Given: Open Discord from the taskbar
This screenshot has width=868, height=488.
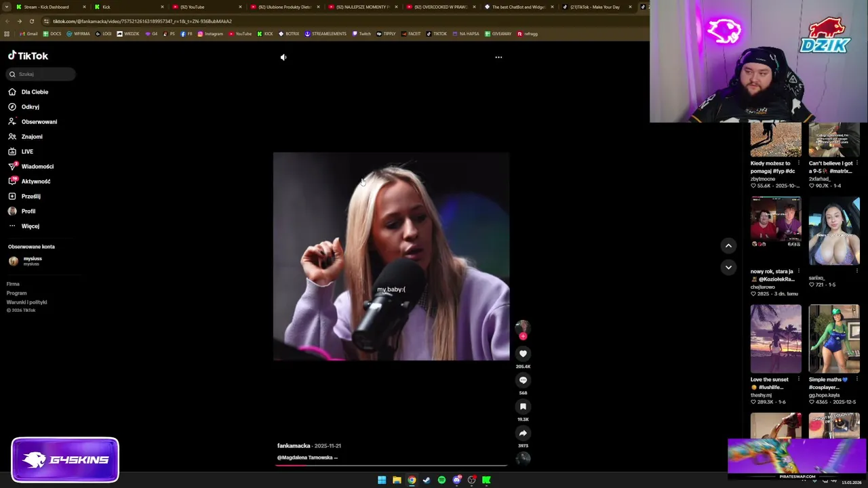Looking at the screenshot, I should 456,480.
